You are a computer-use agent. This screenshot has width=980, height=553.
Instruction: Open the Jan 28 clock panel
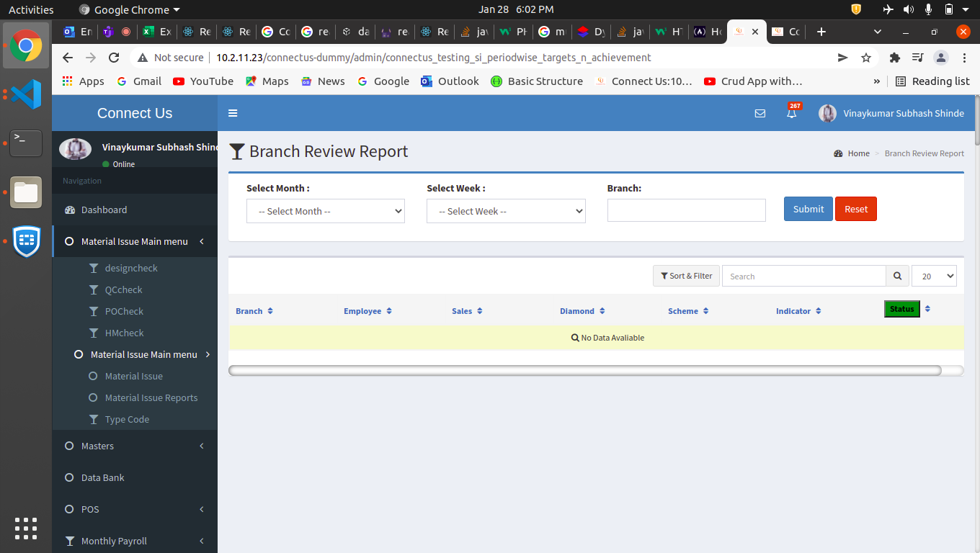(516, 9)
